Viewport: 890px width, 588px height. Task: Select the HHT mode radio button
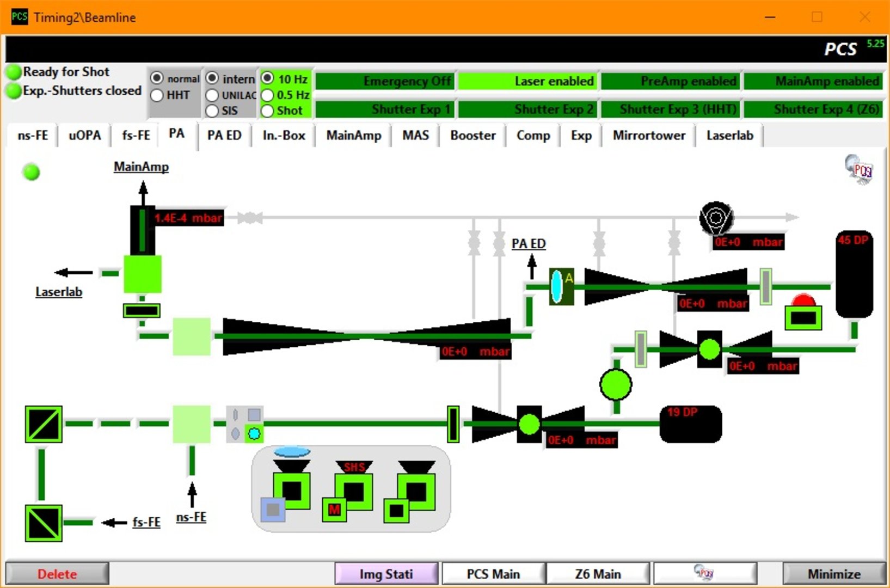pyautogui.click(x=157, y=95)
